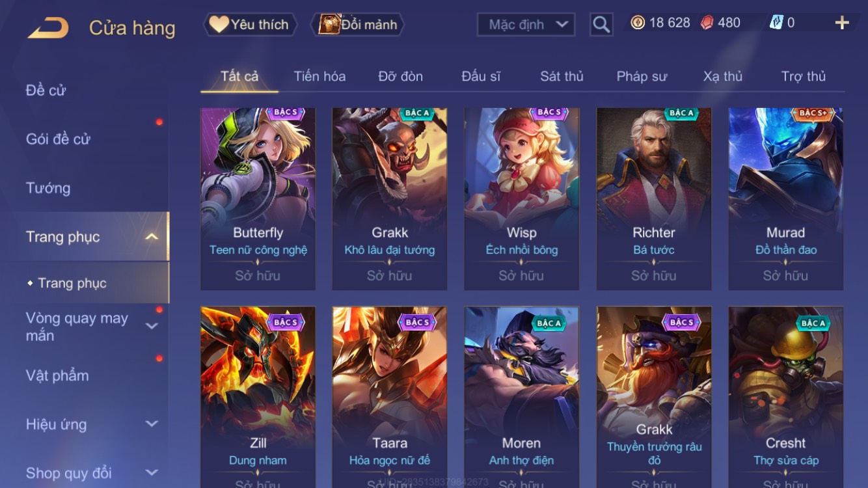The height and width of the screenshot is (488, 868).
Task: Open the Mặc định sort dropdown
Action: 526,25
